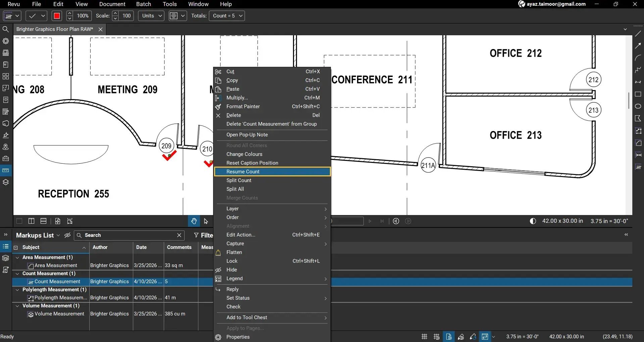The image size is (644, 342).
Task: Open Revu settings via the gear icon
Action: [6, 41]
